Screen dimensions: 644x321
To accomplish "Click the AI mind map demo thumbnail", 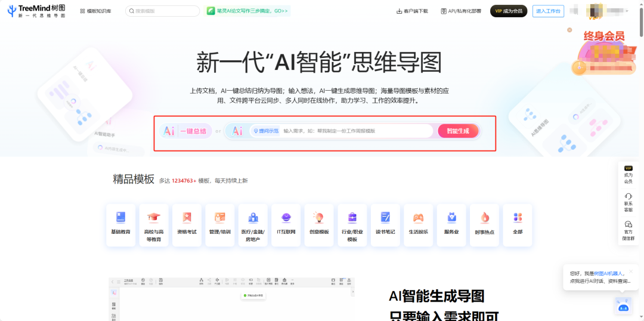I will 231,299.
